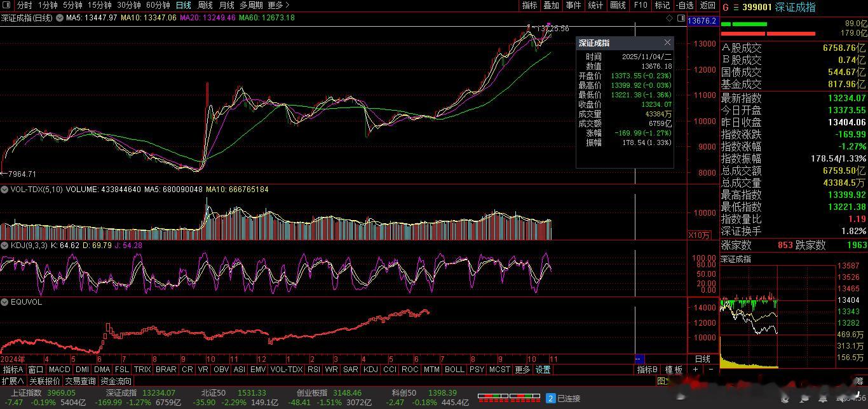The height and width of the screenshot is (409, 868).
Task: Select BOLL indicator
Action: (x=454, y=370)
